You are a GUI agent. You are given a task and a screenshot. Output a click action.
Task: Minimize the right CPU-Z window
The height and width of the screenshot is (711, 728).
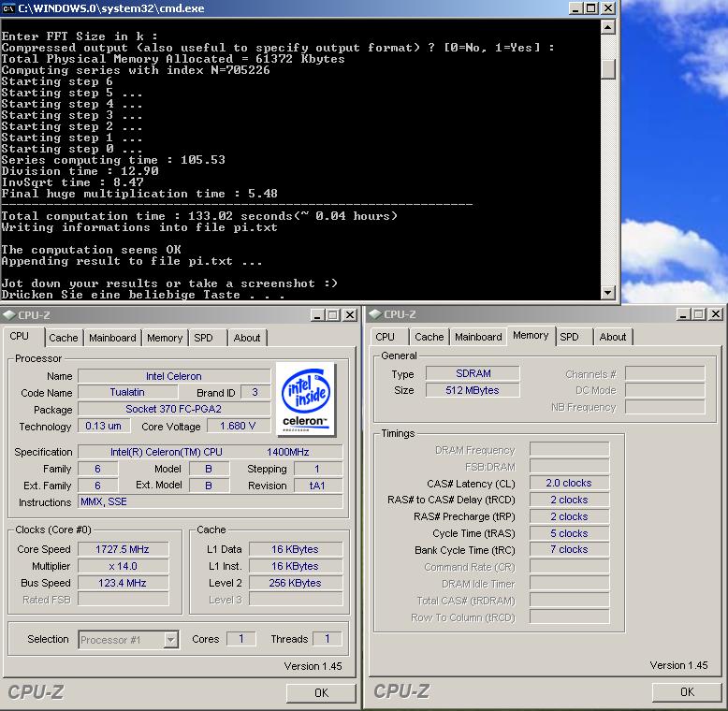coord(683,314)
